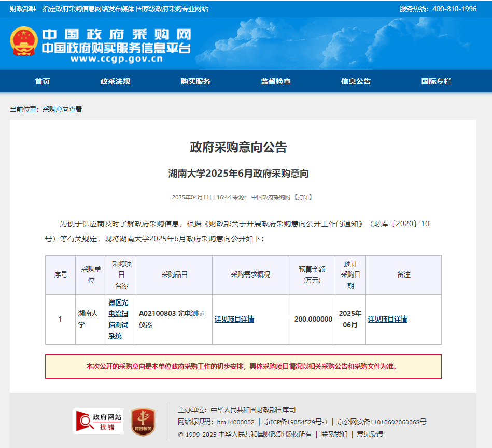Click the 【打印】 print link
This screenshot has width=492, height=448.
303,197
